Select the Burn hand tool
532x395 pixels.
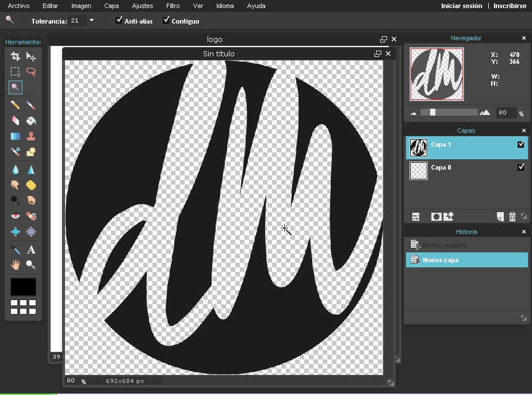pyautogui.click(x=31, y=201)
